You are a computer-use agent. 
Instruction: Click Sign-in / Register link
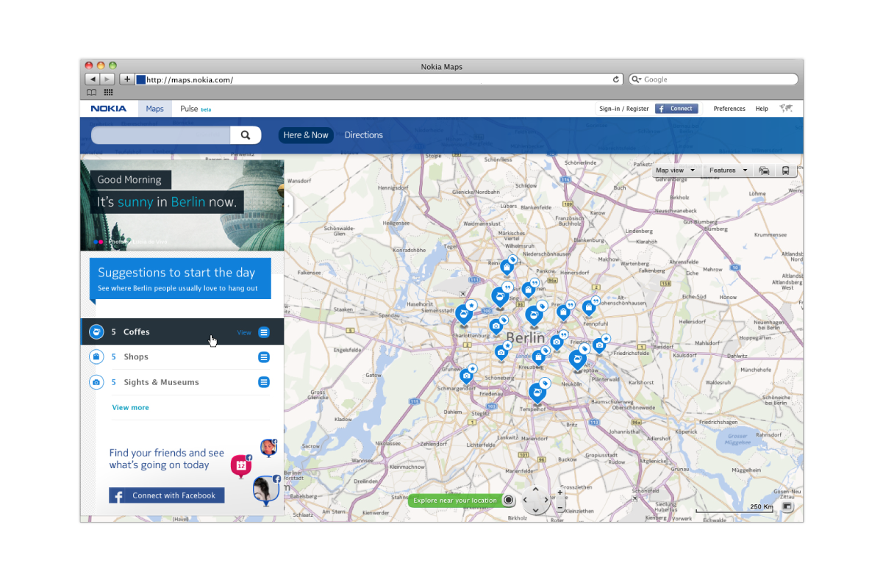[624, 109]
